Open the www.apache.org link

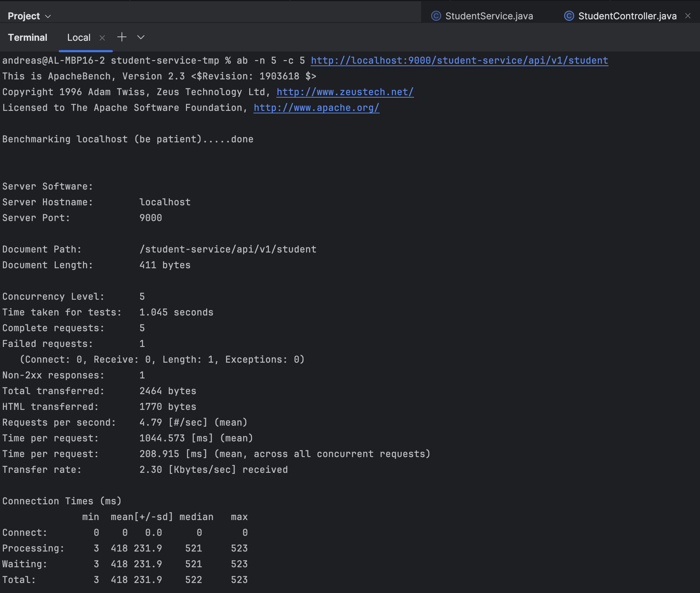(316, 108)
